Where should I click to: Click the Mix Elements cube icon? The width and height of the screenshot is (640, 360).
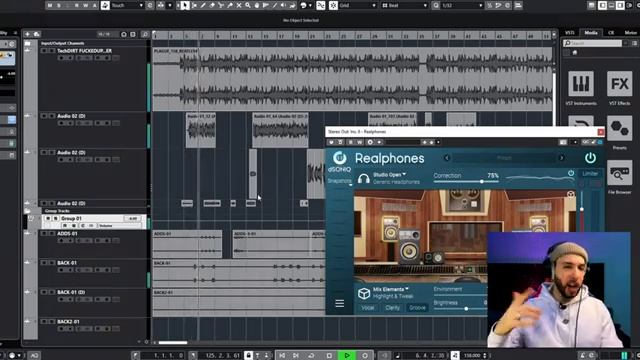(363, 293)
